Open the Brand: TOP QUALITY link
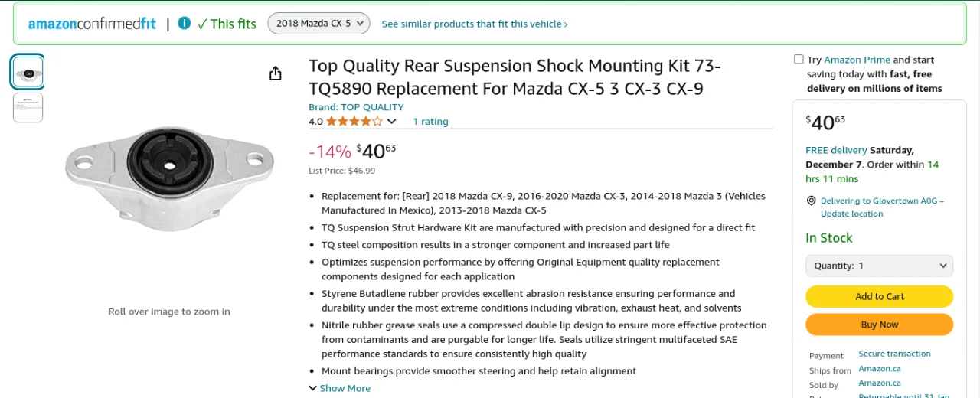This screenshot has width=980, height=398. click(356, 107)
